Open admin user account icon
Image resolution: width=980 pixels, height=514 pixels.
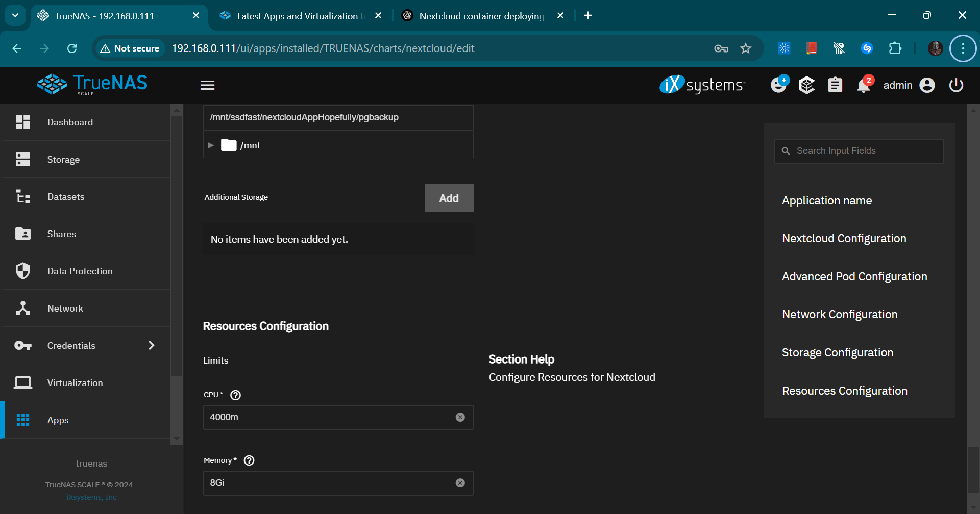927,85
